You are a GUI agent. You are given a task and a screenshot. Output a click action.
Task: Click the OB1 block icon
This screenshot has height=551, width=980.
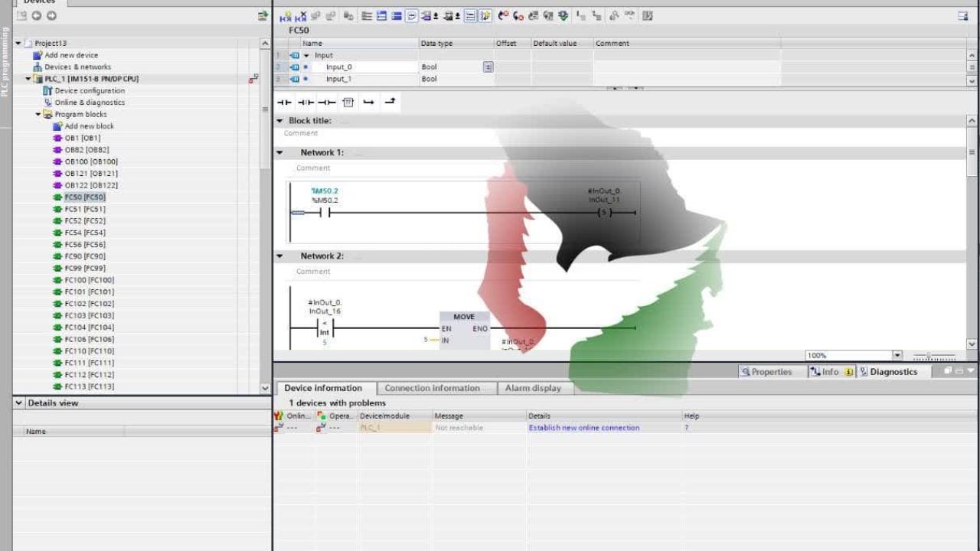57,138
